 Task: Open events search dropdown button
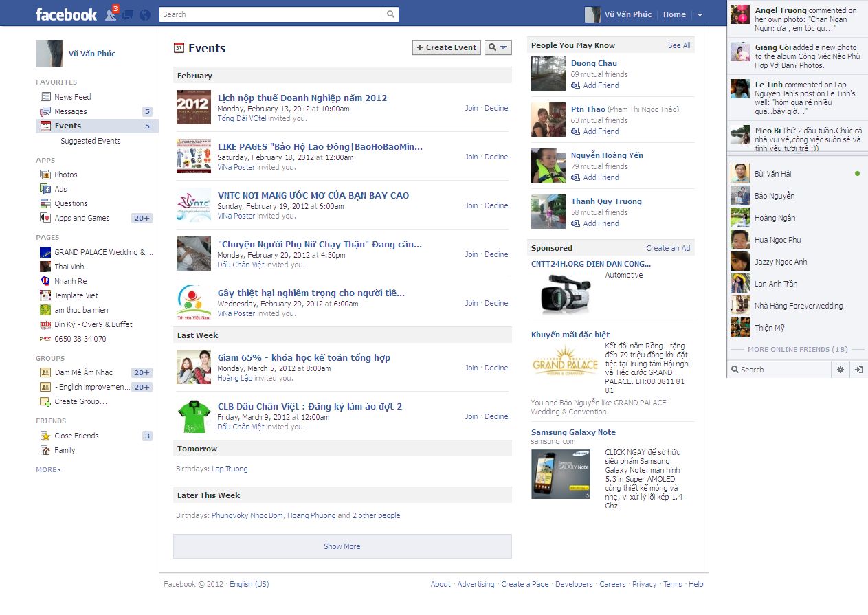[498, 47]
